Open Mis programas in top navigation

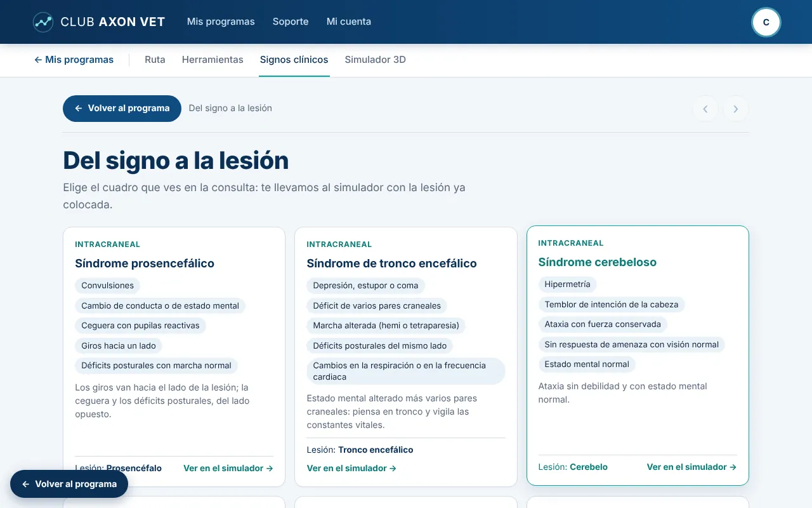[x=221, y=22]
